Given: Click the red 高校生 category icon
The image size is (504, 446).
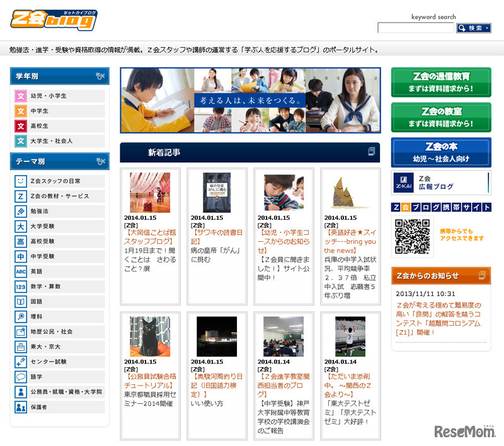Looking at the screenshot, I should tap(21, 126).
